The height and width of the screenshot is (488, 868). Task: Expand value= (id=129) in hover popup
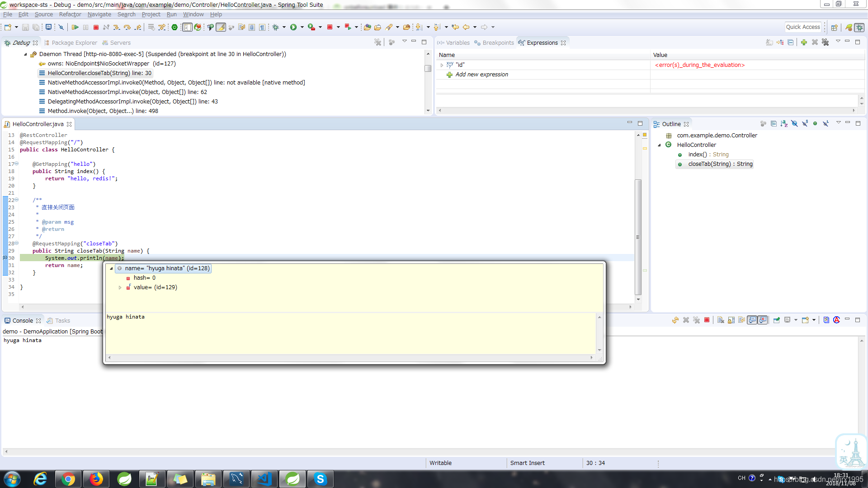pos(120,287)
